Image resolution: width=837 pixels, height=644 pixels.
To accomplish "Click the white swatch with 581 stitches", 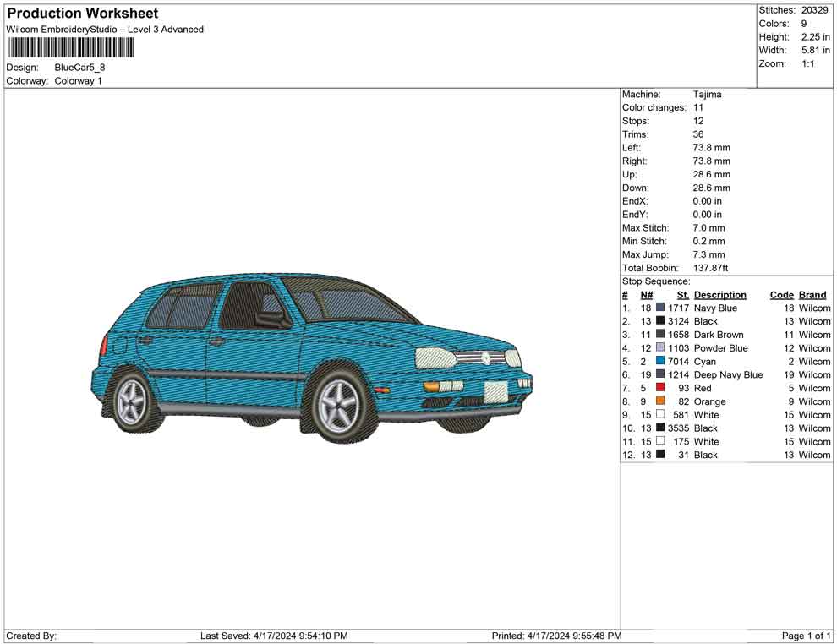I will 660,415.
